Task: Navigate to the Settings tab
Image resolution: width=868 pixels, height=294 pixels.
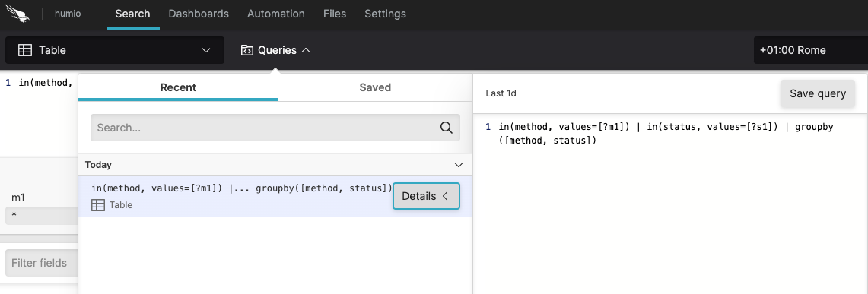Action: coord(385,14)
